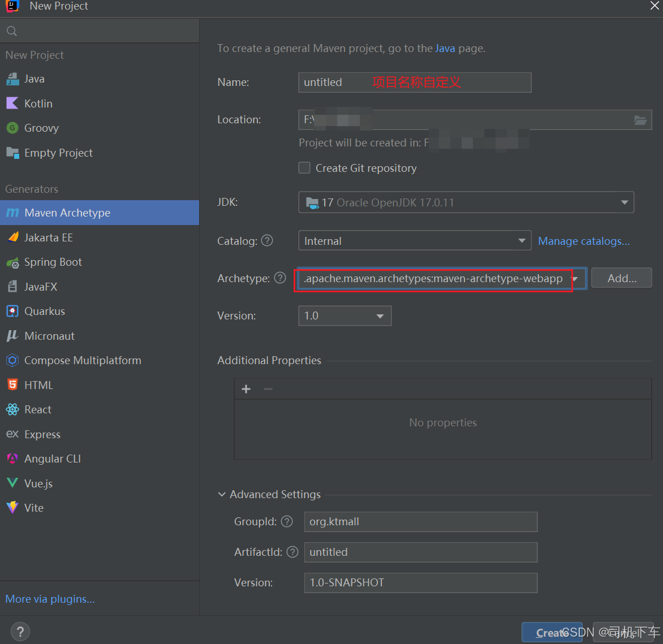Click the Groovy icon
Image resolution: width=663 pixels, height=644 pixels.
click(12, 128)
